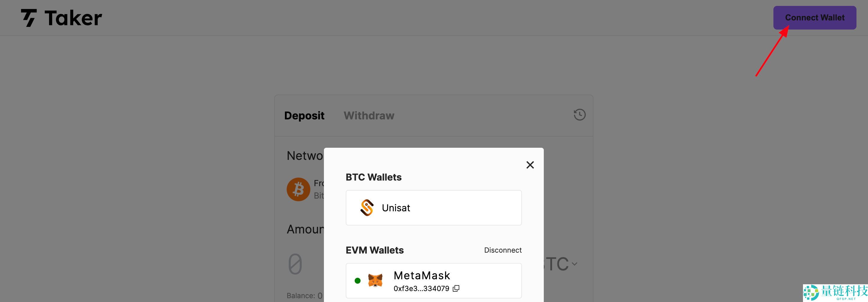Switch to the Withdraw tab
The image size is (868, 302).
coord(369,116)
